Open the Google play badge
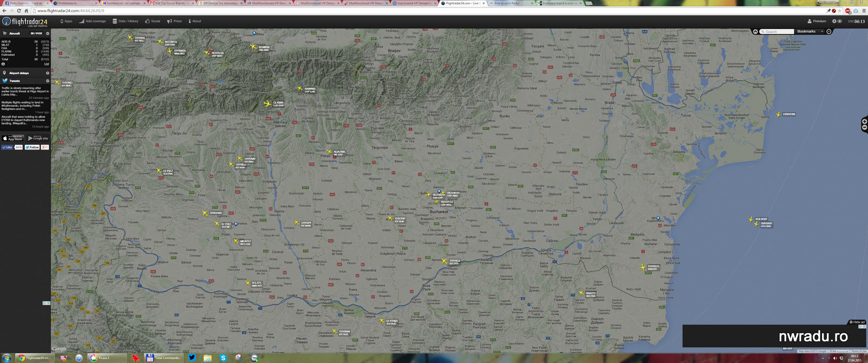Viewport: 868px width, 363px height. coord(38,139)
